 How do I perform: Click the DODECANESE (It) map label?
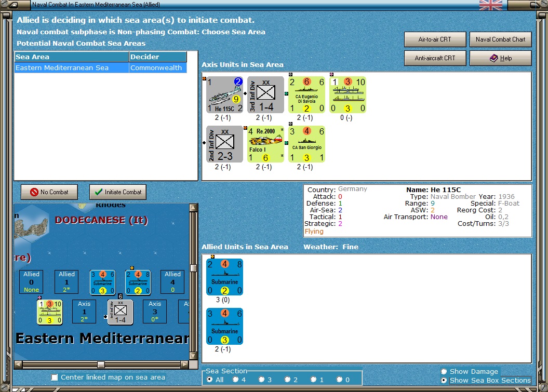101,220
